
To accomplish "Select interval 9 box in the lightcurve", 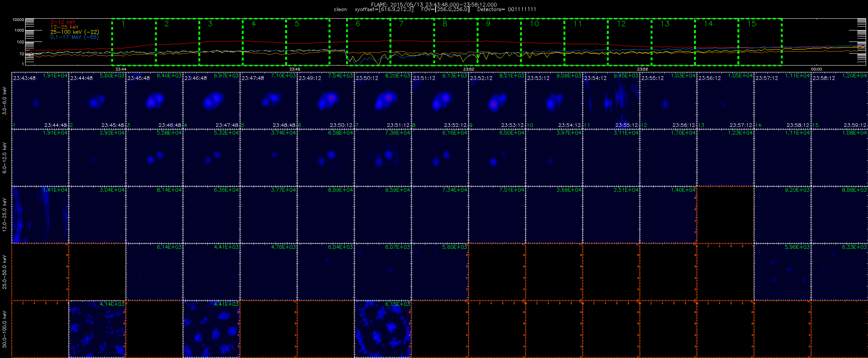I will pyautogui.click(x=499, y=42).
